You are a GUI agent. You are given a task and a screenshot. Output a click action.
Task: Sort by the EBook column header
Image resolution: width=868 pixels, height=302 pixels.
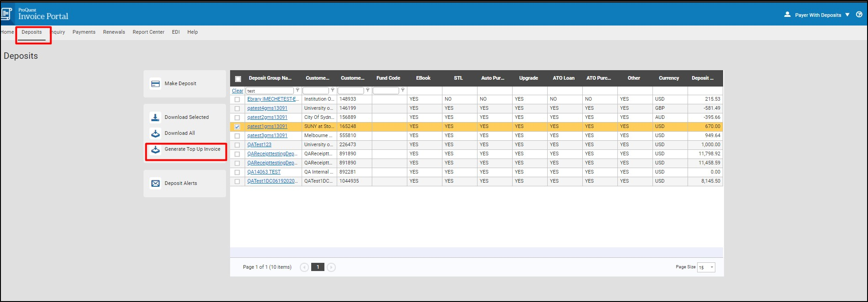(x=423, y=78)
